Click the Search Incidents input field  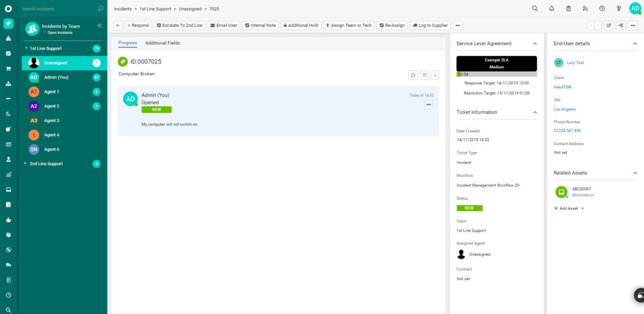(x=58, y=9)
